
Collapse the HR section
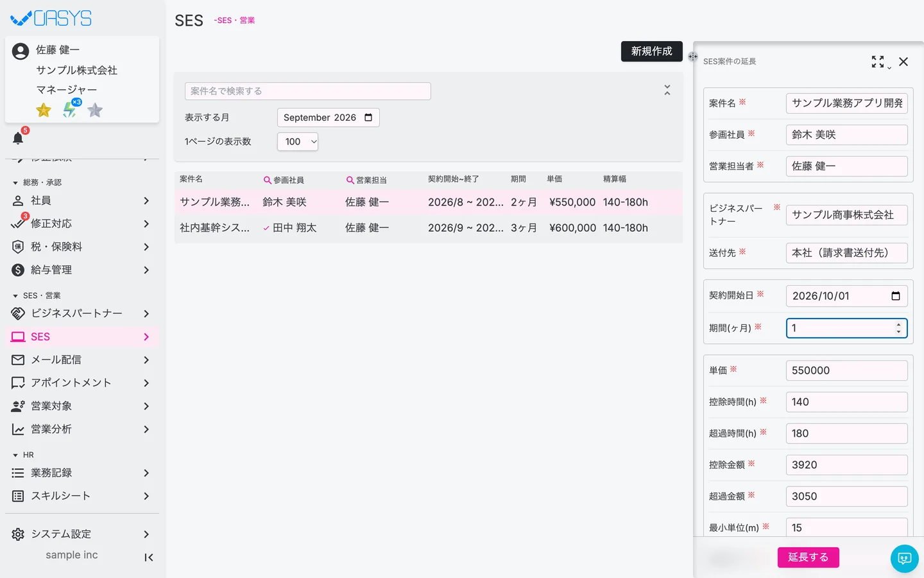(23, 455)
